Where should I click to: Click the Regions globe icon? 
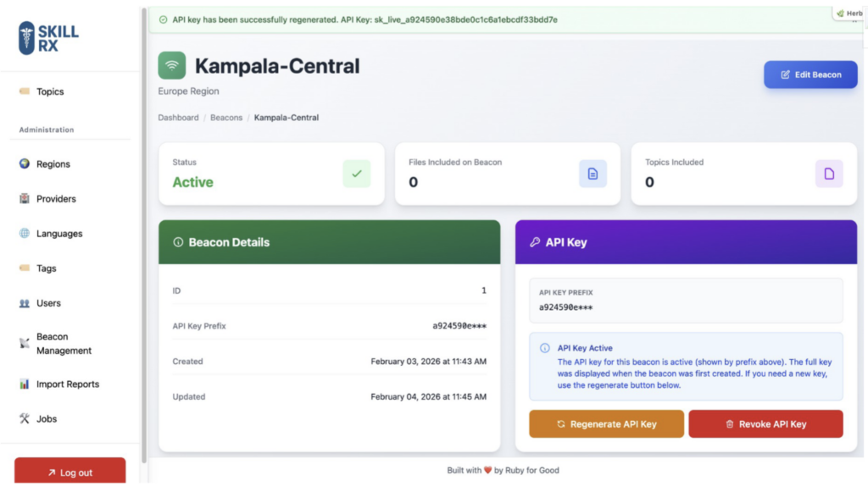point(25,163)
